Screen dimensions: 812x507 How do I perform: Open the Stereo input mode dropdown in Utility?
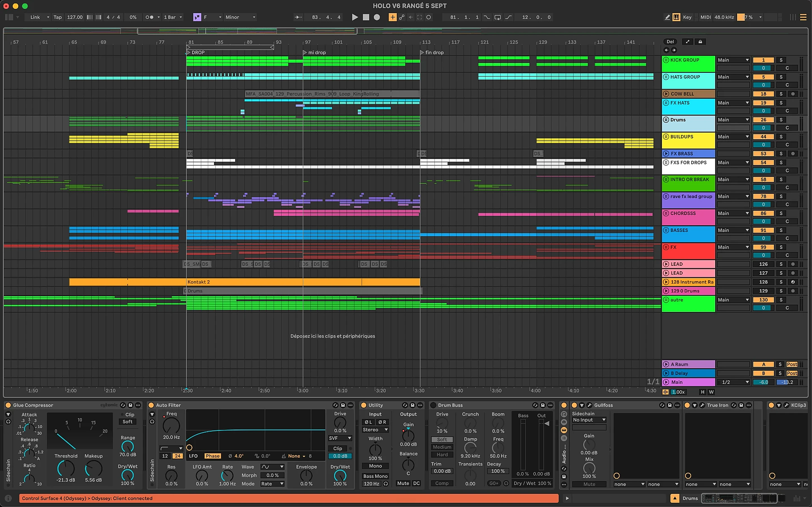coord(375,430)
